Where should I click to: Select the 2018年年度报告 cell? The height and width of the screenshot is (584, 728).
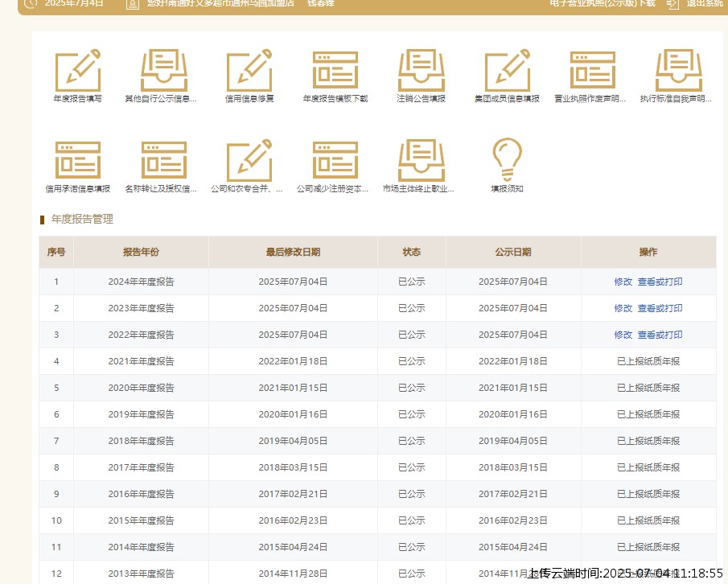[141, 441]
